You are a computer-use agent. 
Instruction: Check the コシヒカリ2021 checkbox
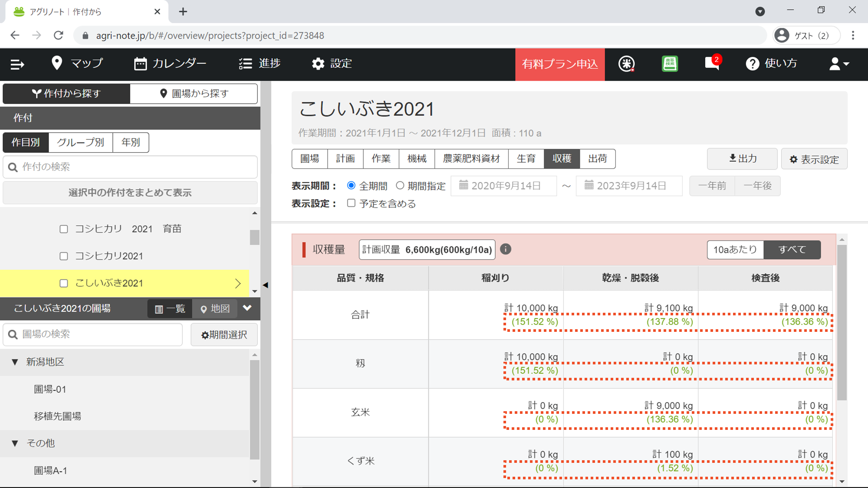64,256
